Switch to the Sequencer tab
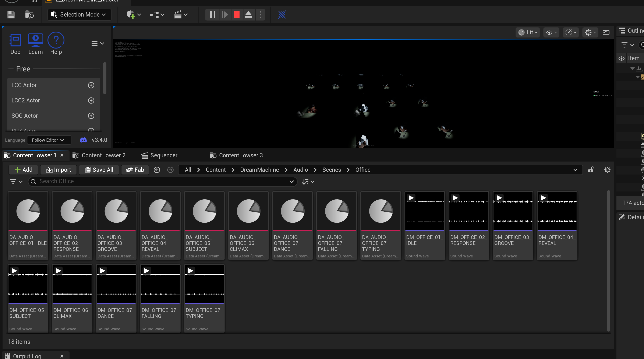Image resolution: width=644 pixels, height=359 pixels. point(159,155)
